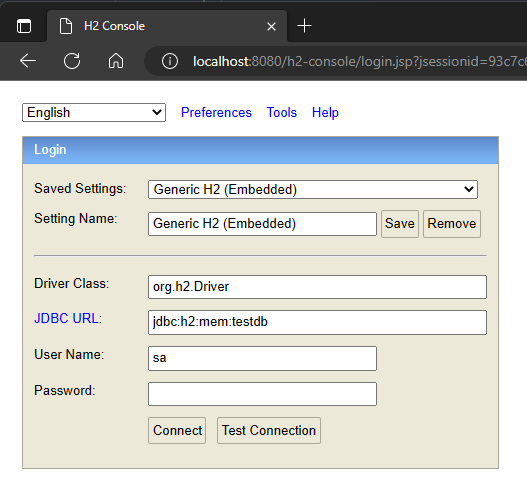Connect to the database
Viewport: 527px width, 490px height.
point(177,431)
